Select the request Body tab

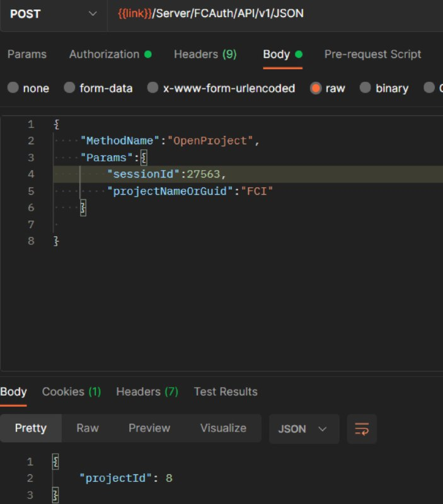pyautogui.click(x=282, y=54)
